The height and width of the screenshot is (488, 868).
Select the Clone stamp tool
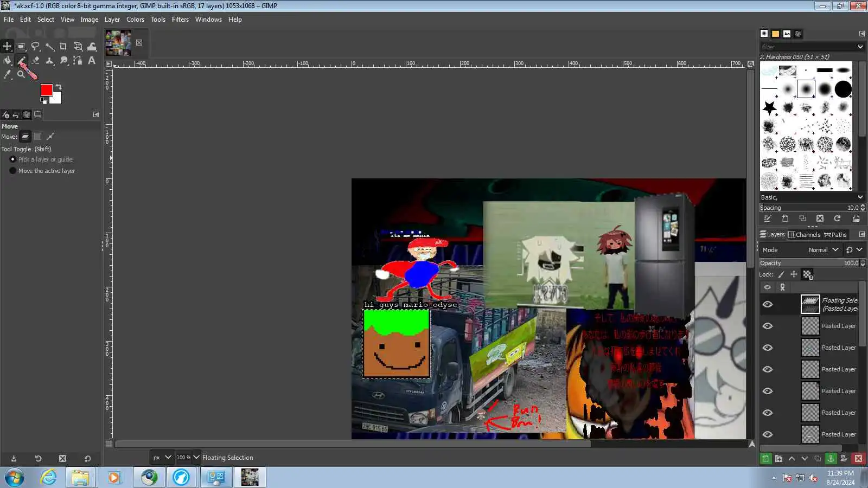49,61
